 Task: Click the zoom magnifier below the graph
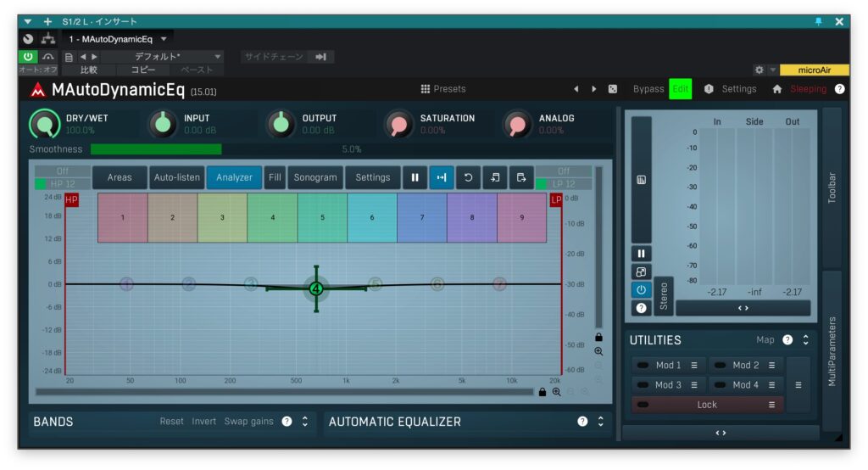click(x=557, y=392)
